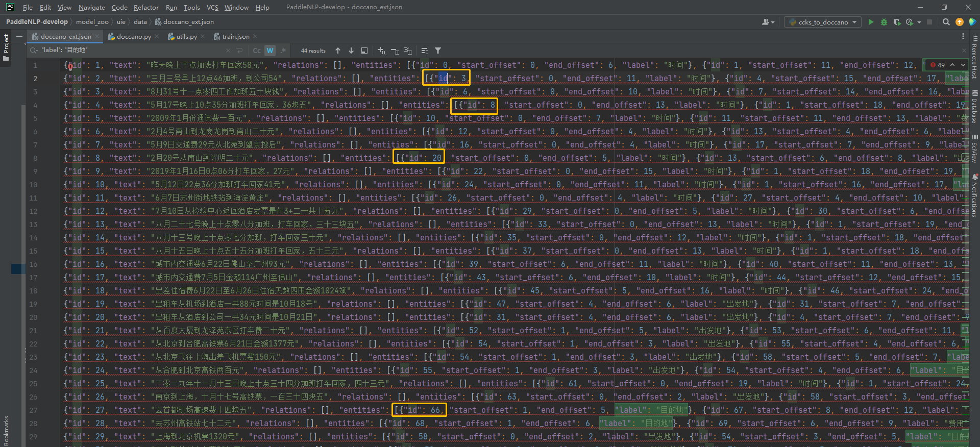Viewport: 980px width, 447px height.
Task: Open editor tabs more options menu
Action: (963, 36)
